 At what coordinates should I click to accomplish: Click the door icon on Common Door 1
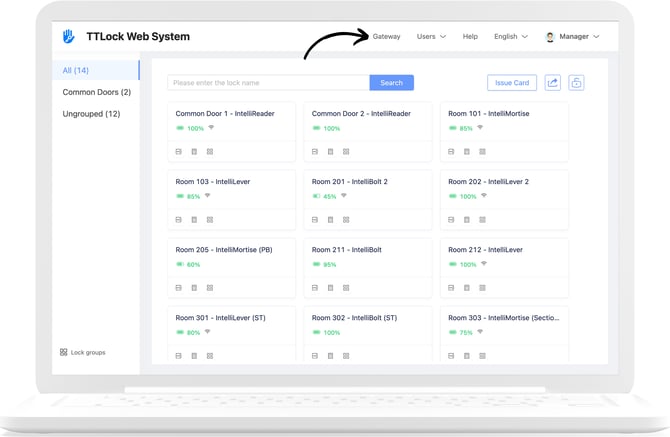pos(194,152)
